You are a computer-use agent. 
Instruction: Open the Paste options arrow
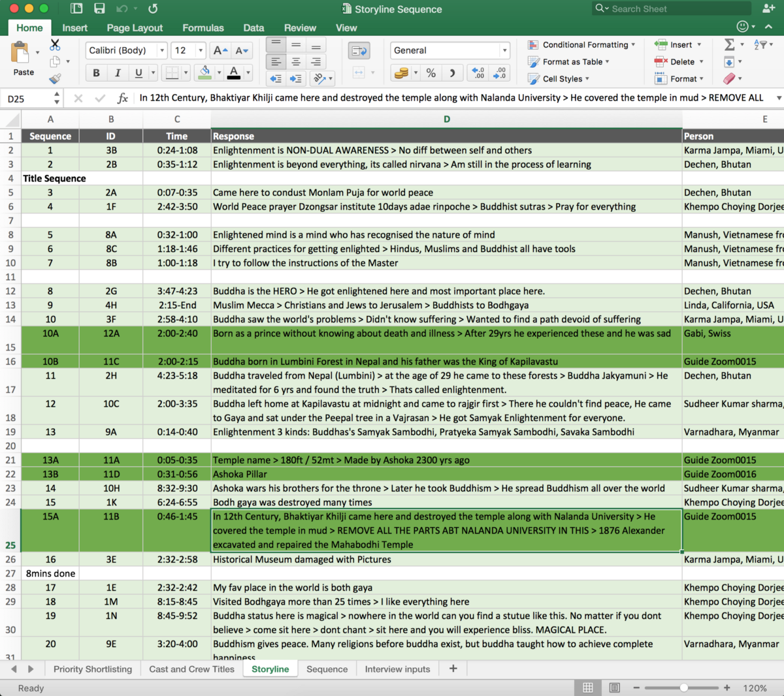tap(37, 52)
